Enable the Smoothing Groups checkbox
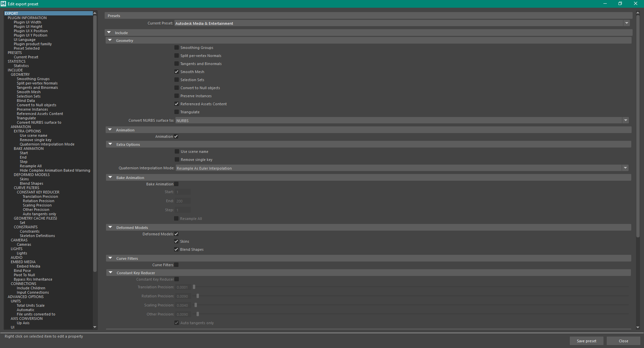The width and height of the screenshot is (644, 348). (x=176, y=47)
